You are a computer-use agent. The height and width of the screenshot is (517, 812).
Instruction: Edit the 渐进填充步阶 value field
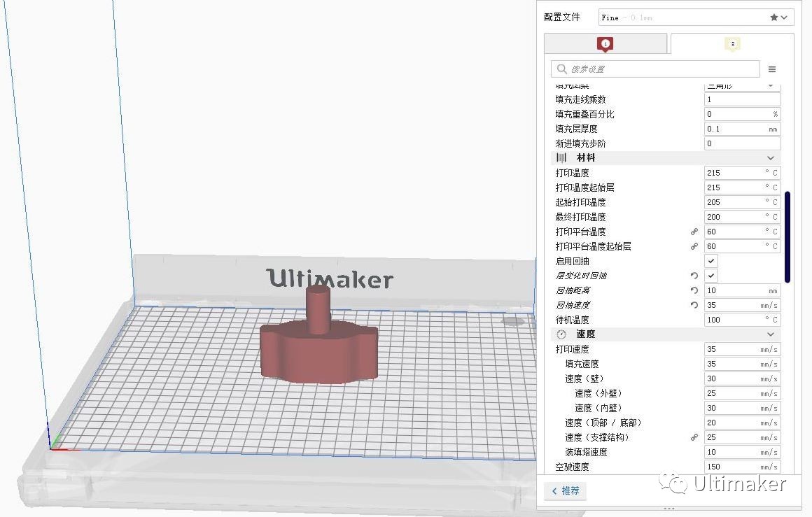point(742,143)
